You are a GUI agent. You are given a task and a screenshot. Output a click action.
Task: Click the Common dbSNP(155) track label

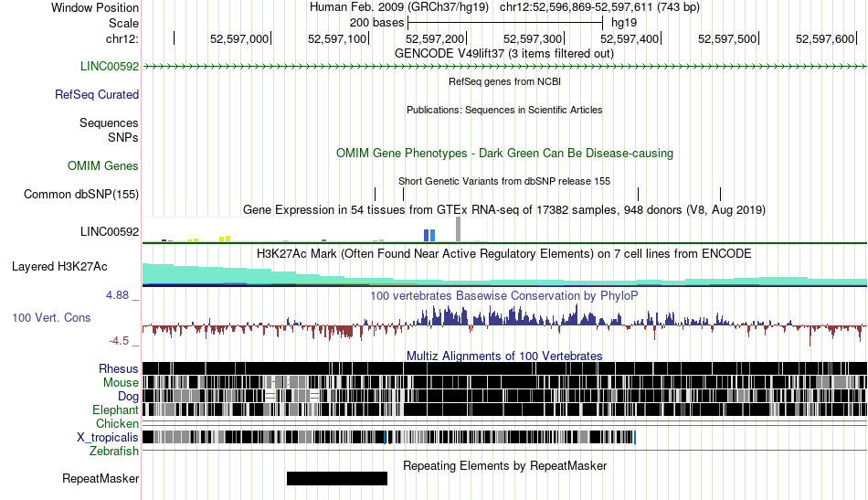click(81, 195)
